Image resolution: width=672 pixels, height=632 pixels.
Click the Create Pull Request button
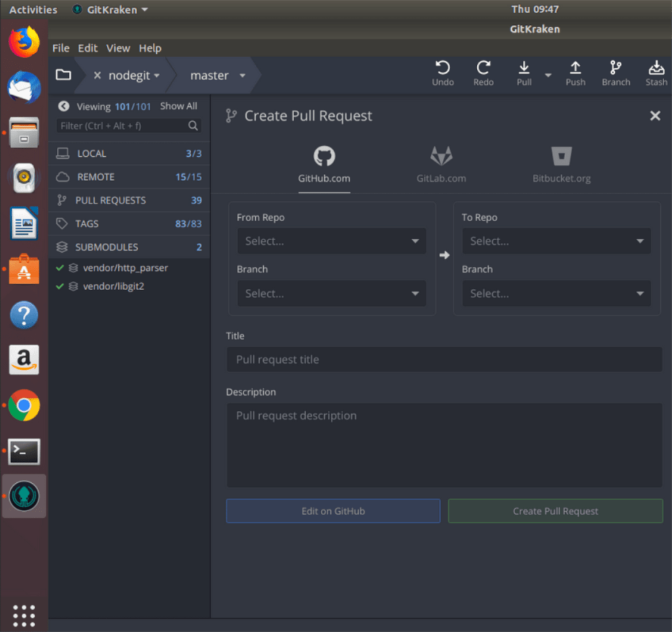pyautogui.click(x=555, y=511)
